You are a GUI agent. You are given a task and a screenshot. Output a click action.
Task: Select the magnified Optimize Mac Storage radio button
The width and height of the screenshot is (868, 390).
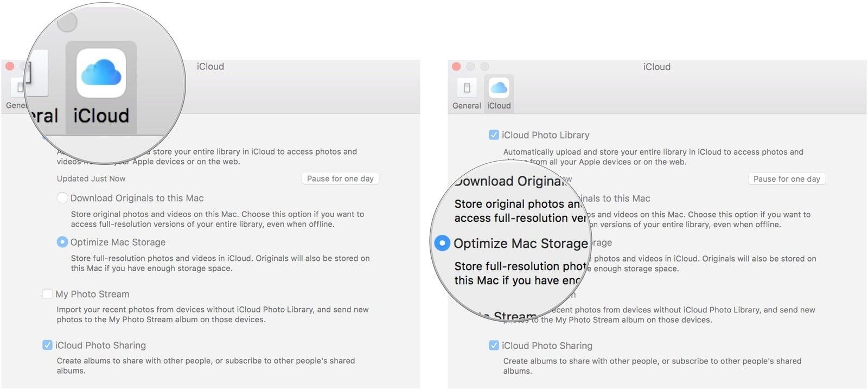(442, 244)
